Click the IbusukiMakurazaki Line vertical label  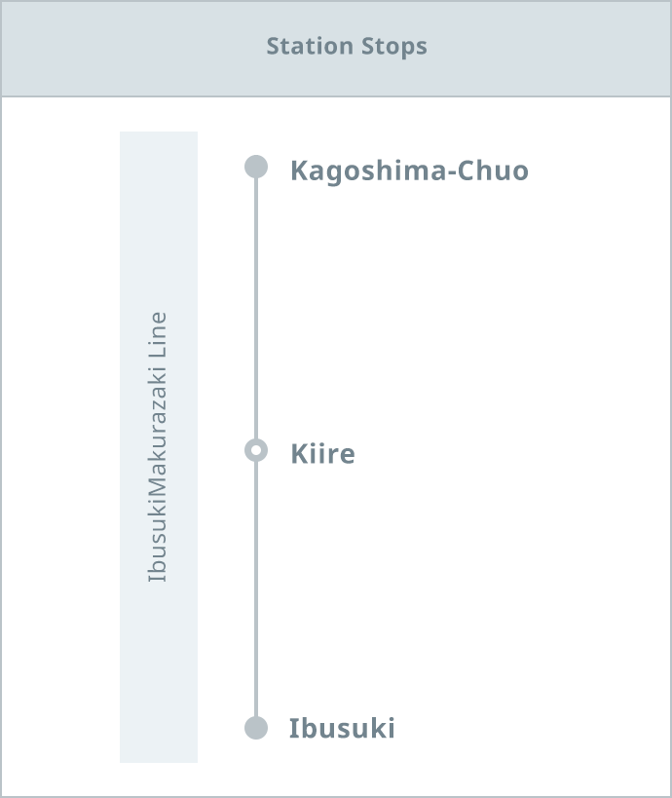(158, 447)
